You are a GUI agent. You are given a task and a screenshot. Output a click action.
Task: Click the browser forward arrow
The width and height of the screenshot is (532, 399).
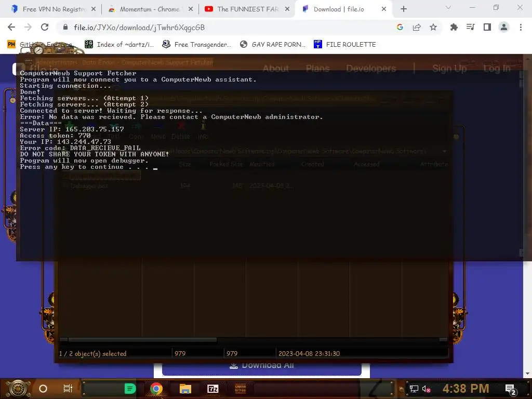pos(28,27)
